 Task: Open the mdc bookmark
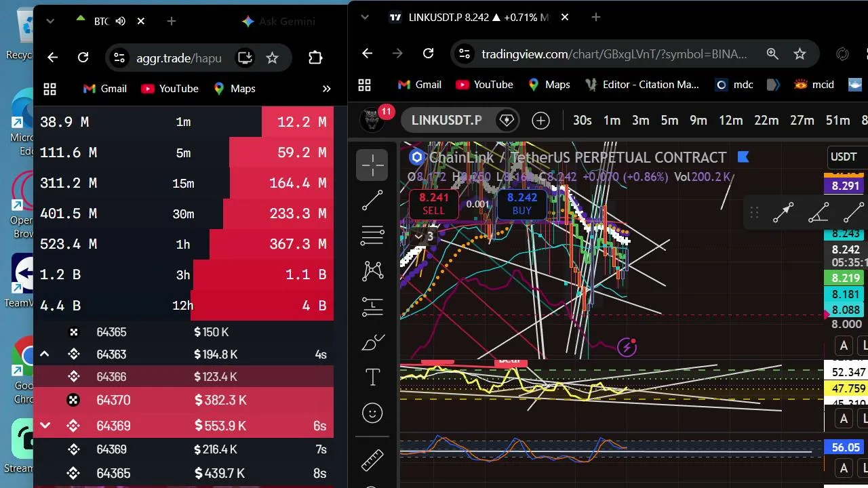(x=734, y=85)
